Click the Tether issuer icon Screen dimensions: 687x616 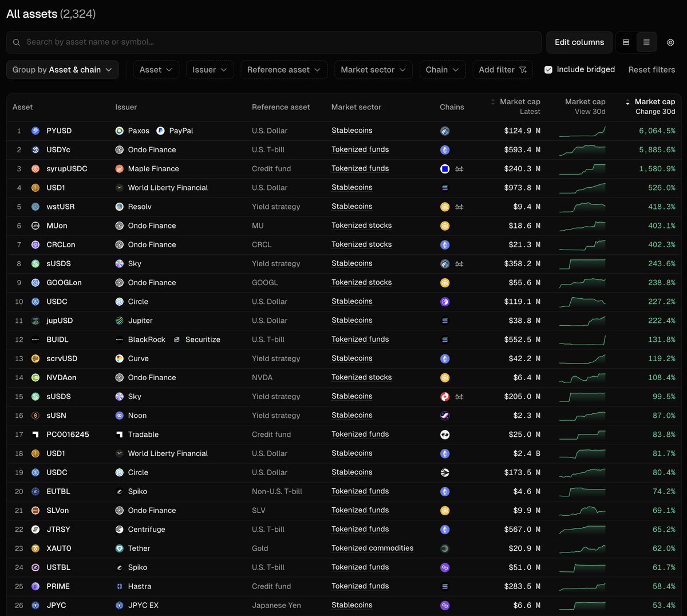[x=119, y=548]
